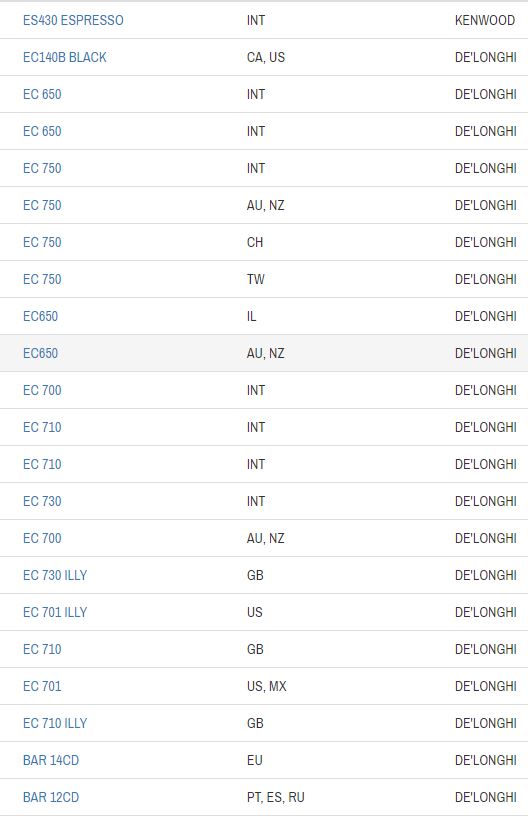Open the EC 730 INT model link
This screenshot has height=825, width=528.
coord(42,501)
